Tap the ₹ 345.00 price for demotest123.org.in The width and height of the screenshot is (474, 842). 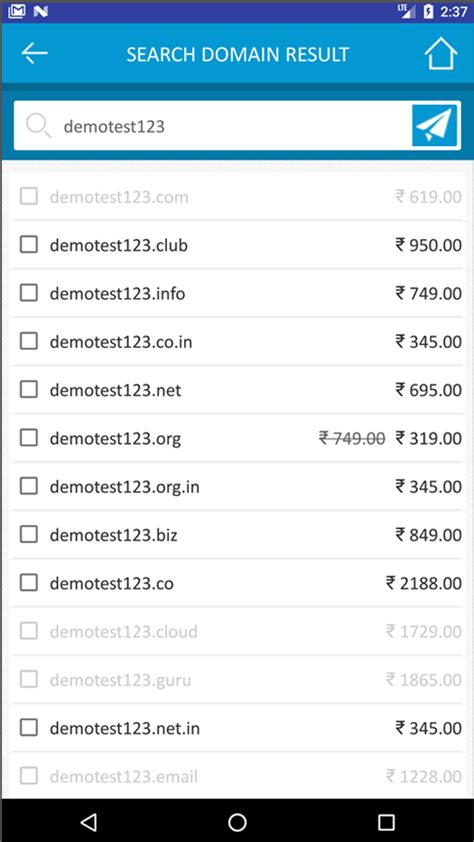coord(428,487)
